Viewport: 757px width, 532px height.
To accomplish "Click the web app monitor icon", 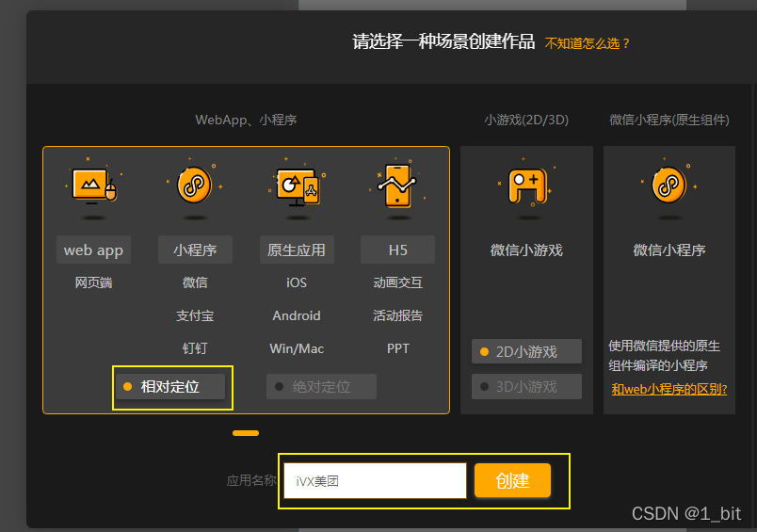I will pos(93,185).
